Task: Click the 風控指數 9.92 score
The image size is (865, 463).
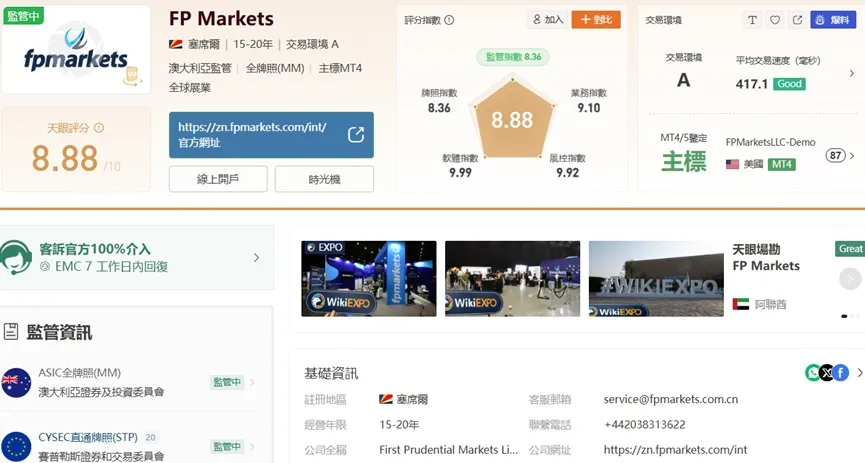Action: pyautogui.click(x=568, y=173)
